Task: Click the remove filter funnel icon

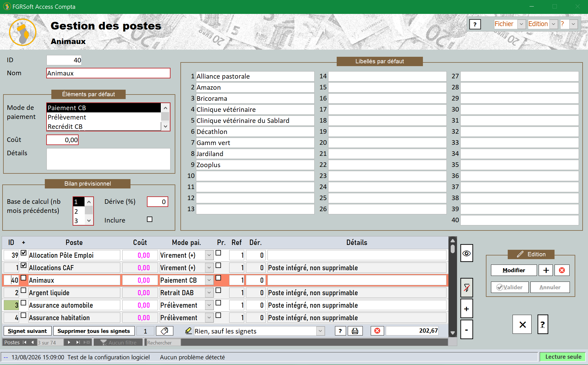Action: (466, 288)
